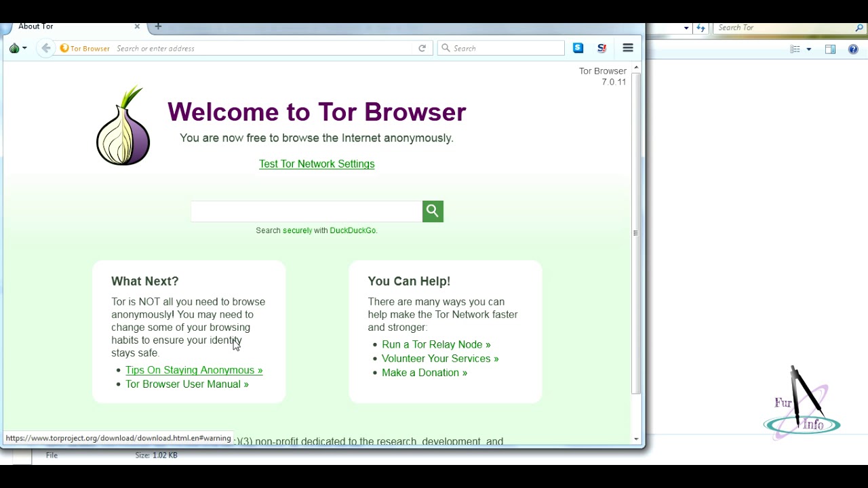
Task: Click the page scrollbar up arrow
Action: (x=636, y=68)
